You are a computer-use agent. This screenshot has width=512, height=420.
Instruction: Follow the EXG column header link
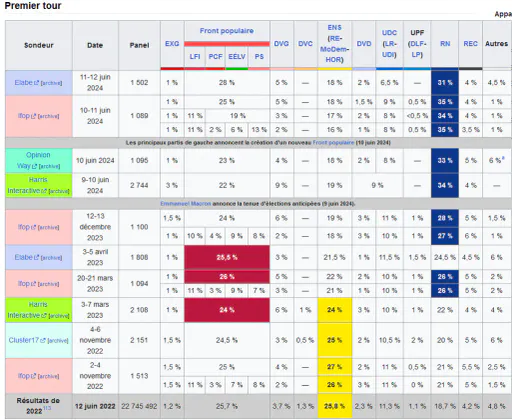172,44
